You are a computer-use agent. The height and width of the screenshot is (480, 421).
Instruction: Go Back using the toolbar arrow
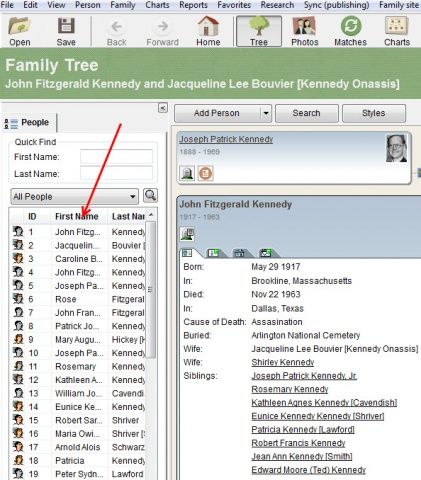(116, 27)
